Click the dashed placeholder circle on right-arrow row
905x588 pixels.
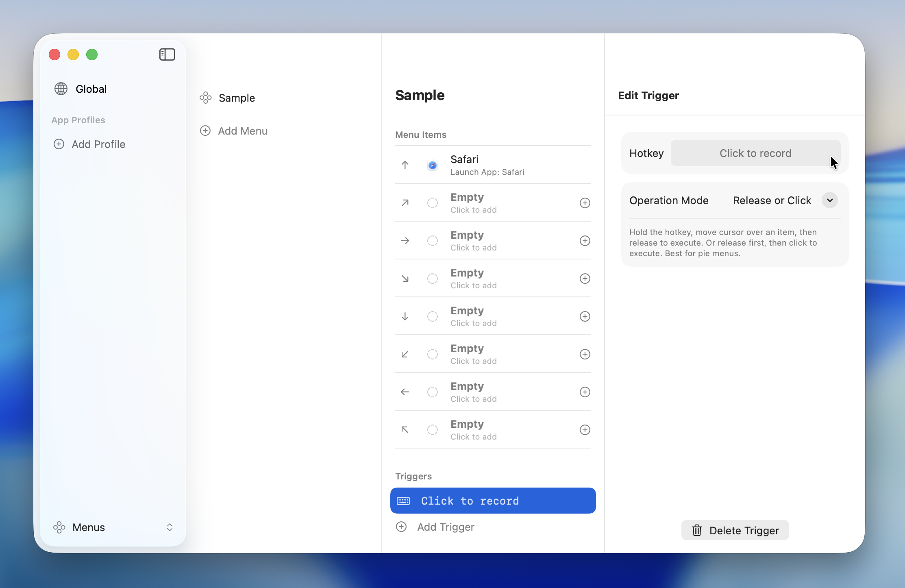click(432, 240)
